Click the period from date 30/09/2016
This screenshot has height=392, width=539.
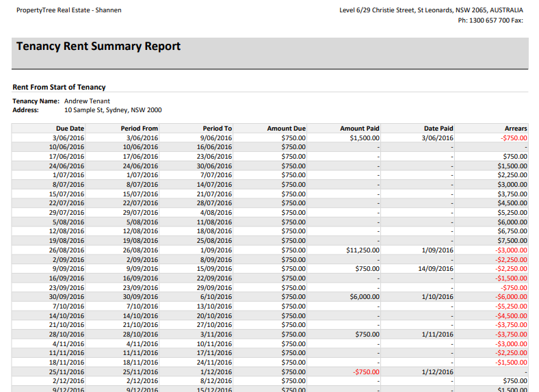coord(141,297)
